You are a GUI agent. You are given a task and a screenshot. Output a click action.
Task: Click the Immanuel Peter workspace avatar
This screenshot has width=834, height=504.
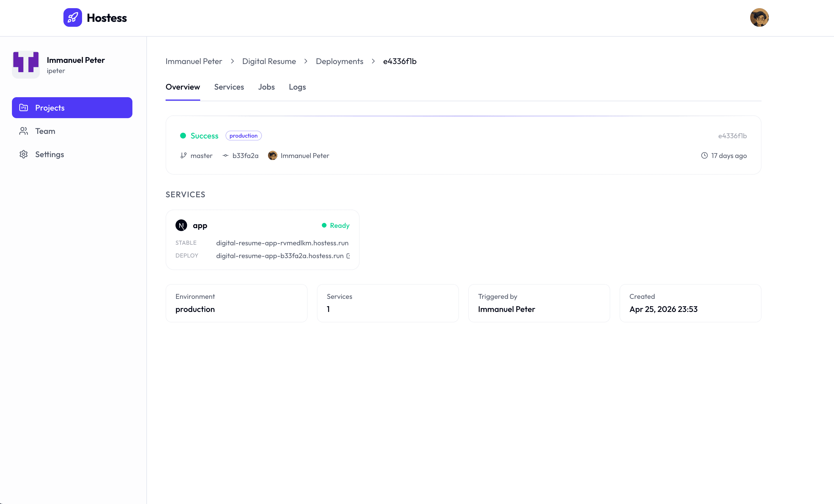pyautogui.click(x=26, y=64)
